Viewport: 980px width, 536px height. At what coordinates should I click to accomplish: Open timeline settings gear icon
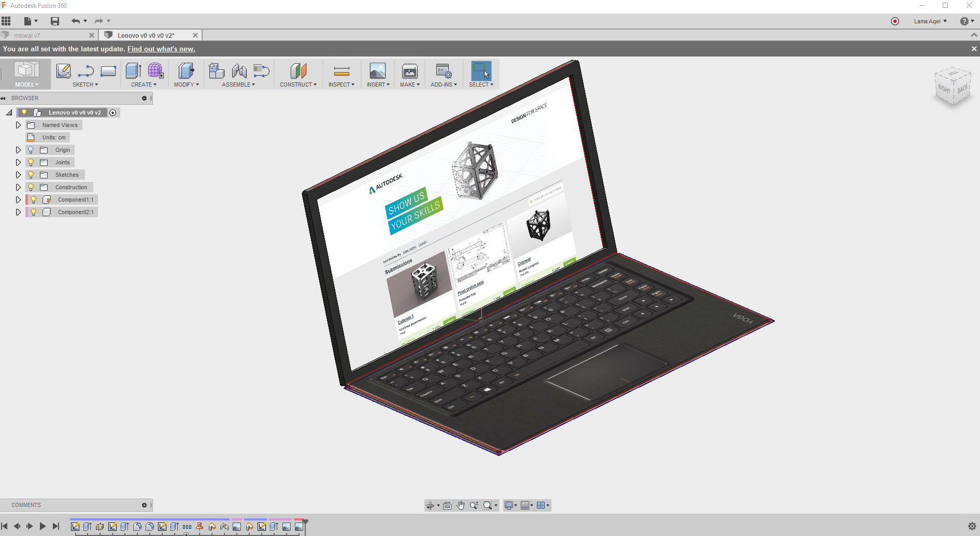tap(972, 526)
